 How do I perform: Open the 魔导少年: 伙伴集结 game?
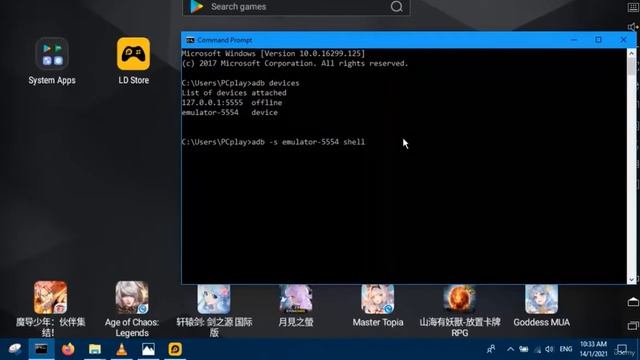(51, 297)
